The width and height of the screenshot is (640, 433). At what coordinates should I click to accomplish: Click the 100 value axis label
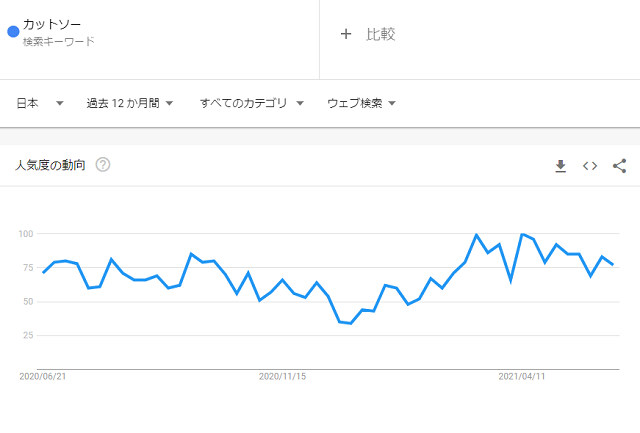tap(26, 233)
